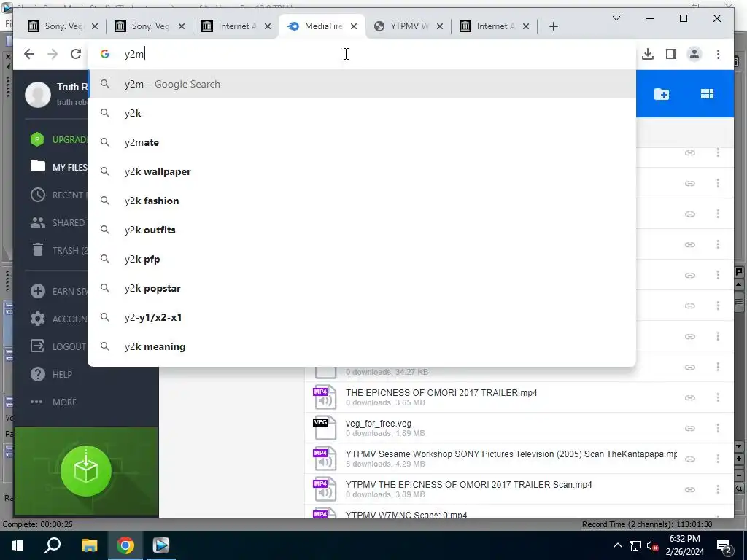Open options for YTPMV OMORI Scan.mp4
The height and width of the screenshot is (560, 747).
pos(718,489)
